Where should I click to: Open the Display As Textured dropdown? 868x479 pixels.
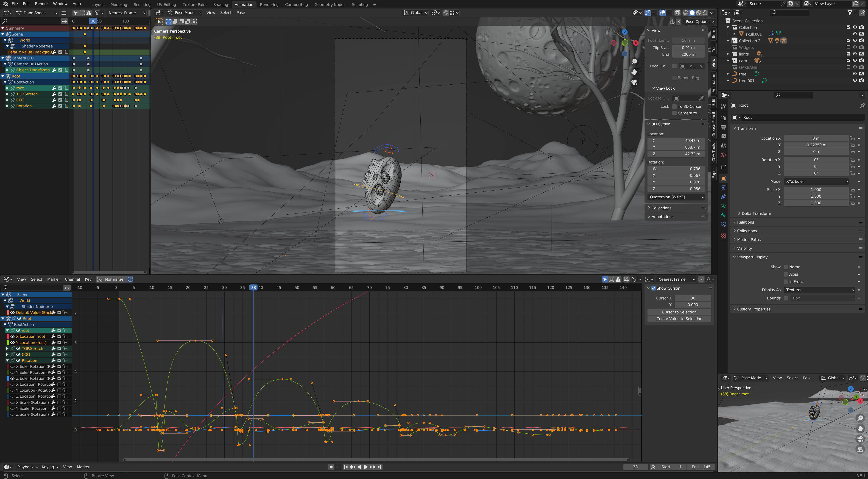pos(820,290)
